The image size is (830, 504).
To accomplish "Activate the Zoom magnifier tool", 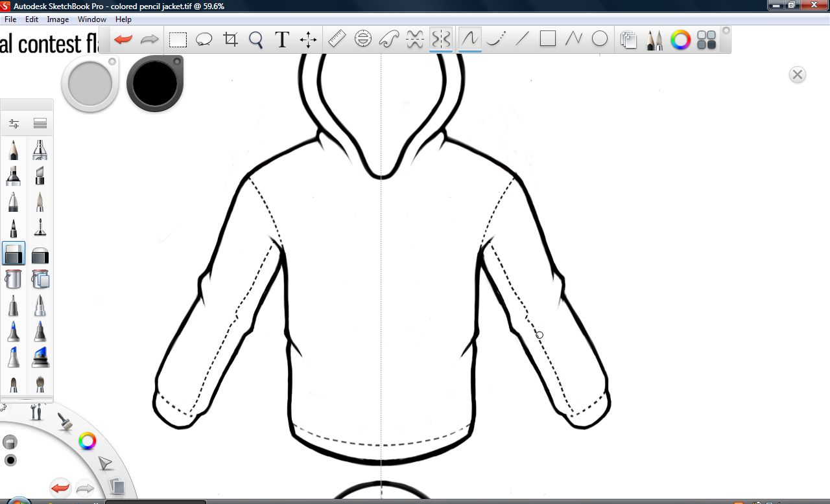I will (256, 40).
